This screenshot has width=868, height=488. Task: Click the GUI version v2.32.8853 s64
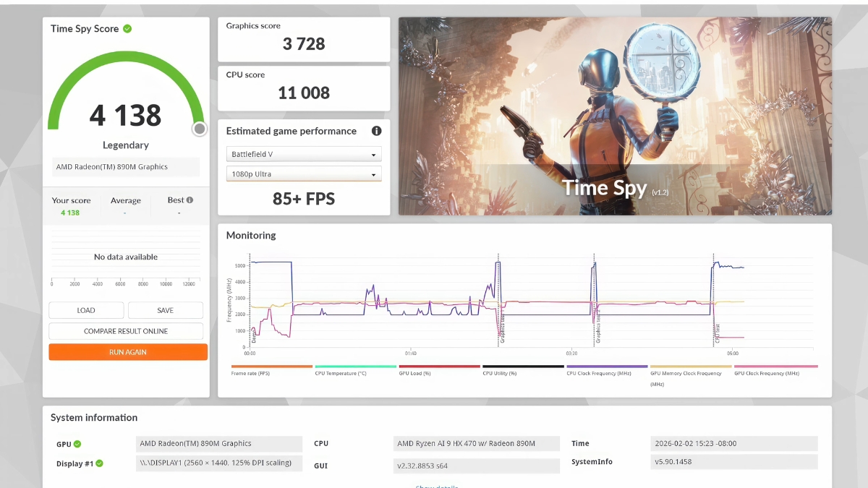tap(477, 466)
